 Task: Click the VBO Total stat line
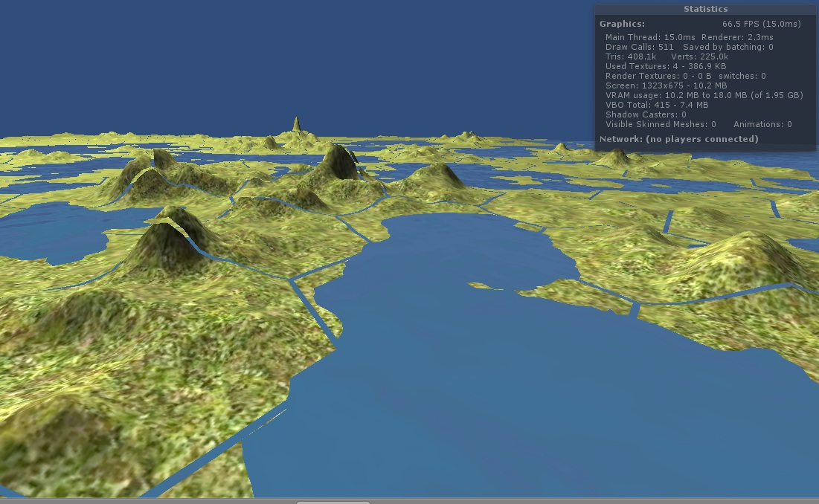(x=656, y=105)
